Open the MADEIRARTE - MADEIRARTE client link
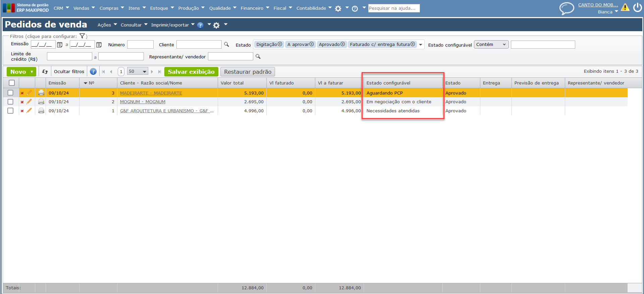 tap(151, 93)
